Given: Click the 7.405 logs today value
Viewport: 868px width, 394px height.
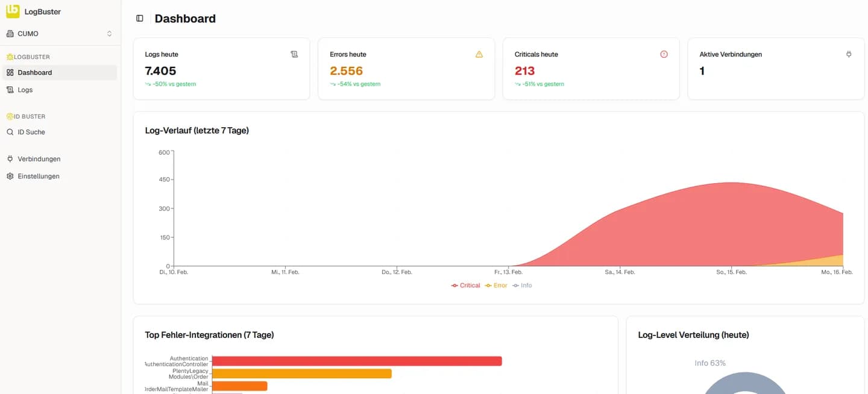Looking at the screenshot, I should coord(161,71).
